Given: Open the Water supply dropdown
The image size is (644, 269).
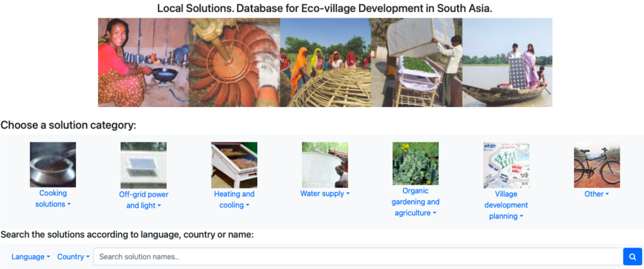Looking at the screenshot, I should [325, 193].
